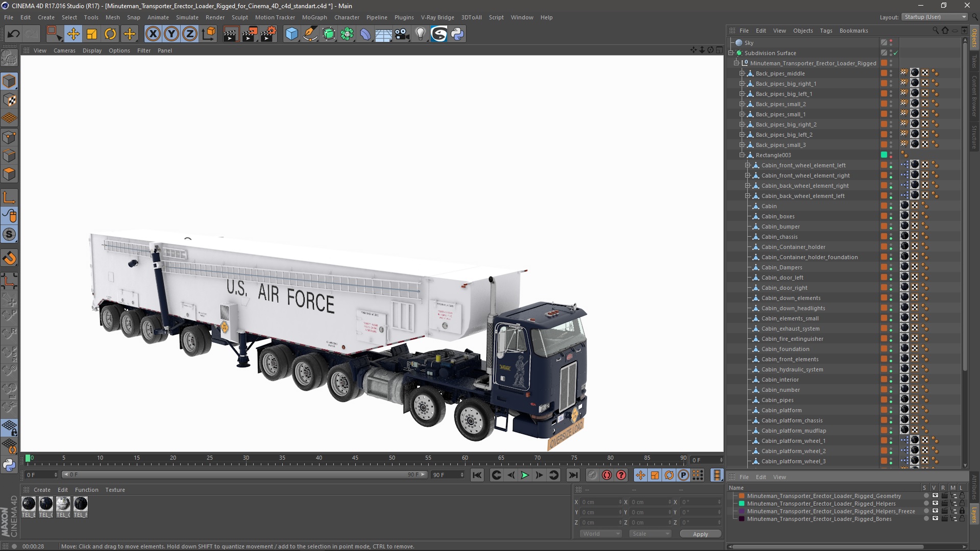980x551 pixels.
Task: Toggle Helpers layer solo
Action: 926,503
